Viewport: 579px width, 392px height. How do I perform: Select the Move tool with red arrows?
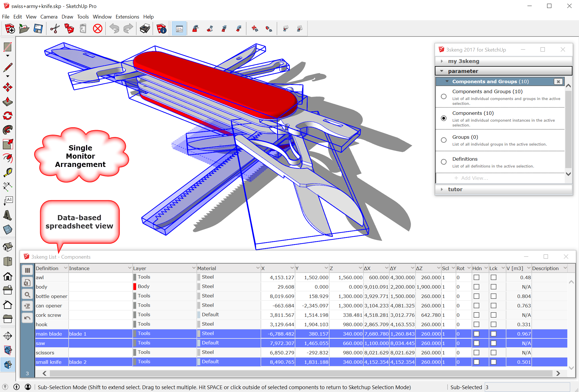[8, 87]
